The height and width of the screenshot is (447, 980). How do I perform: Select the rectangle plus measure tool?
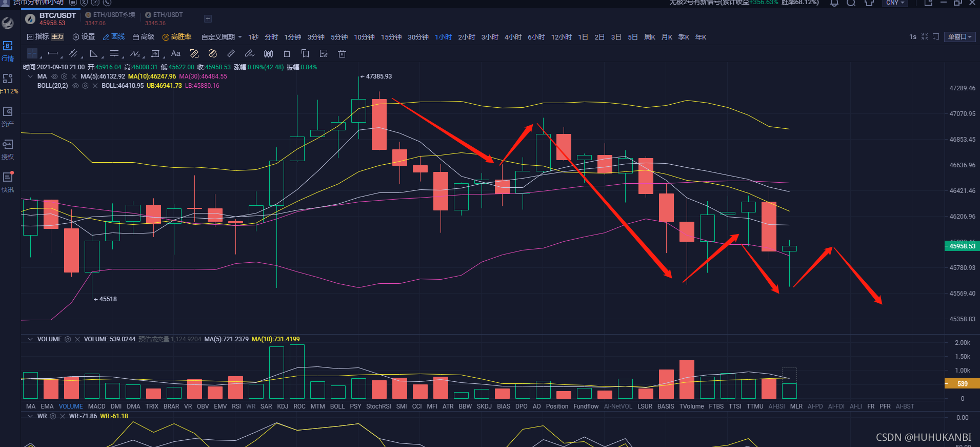pyautogui.click(x=155, y=53)
